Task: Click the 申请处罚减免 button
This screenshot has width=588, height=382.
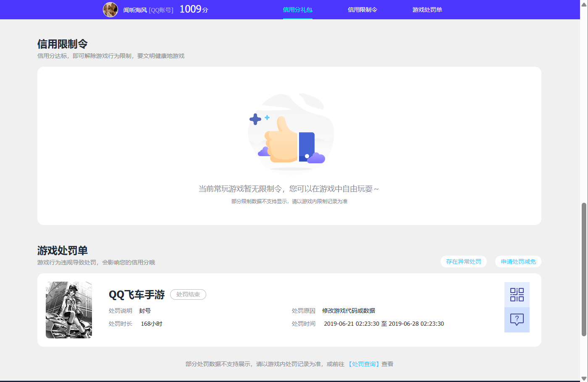Action: pos(518,262)
